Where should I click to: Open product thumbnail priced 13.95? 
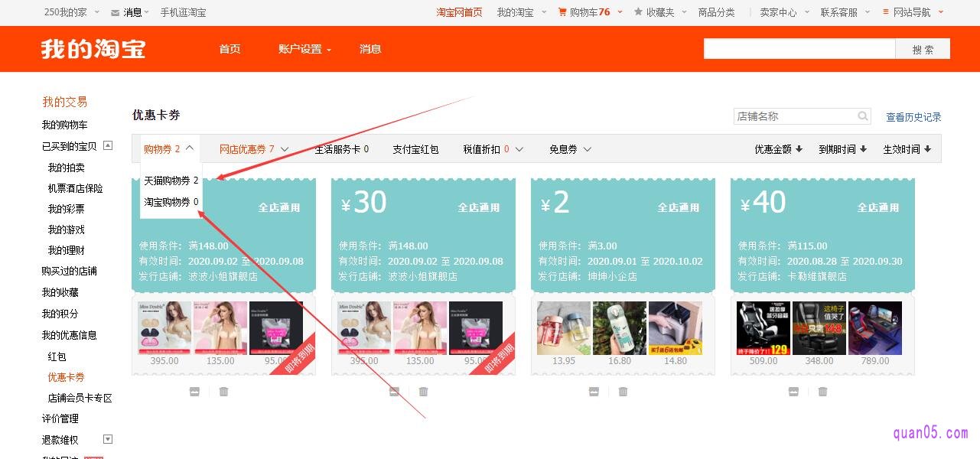pyautogui.click(x=564, y=328)
